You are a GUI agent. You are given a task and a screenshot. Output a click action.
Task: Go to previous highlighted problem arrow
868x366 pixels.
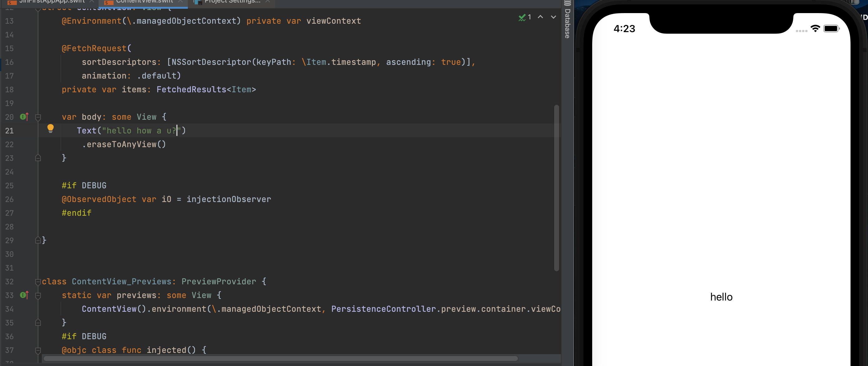coord(540,17)
